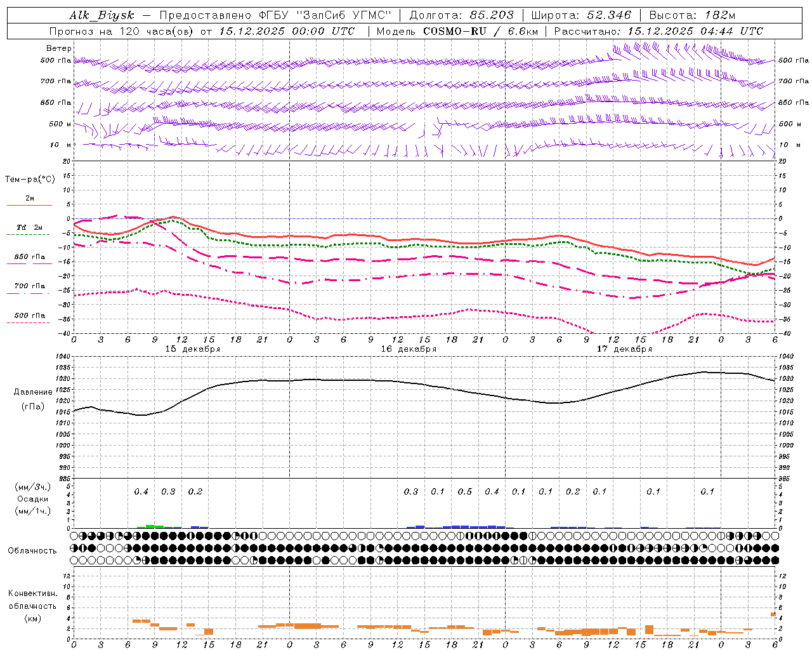Click the station name Alk_Biysk in header

click(x=102, y=15)
